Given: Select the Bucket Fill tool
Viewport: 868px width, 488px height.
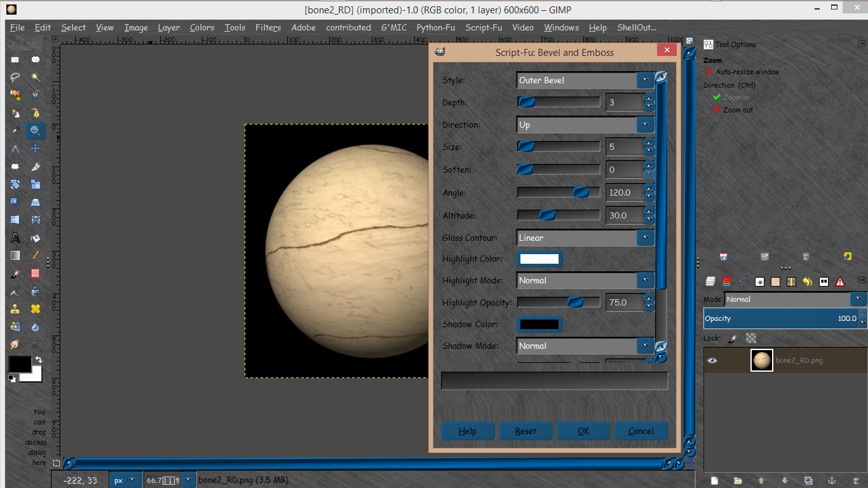Looking at the screenshot, I should click(36, 238).
